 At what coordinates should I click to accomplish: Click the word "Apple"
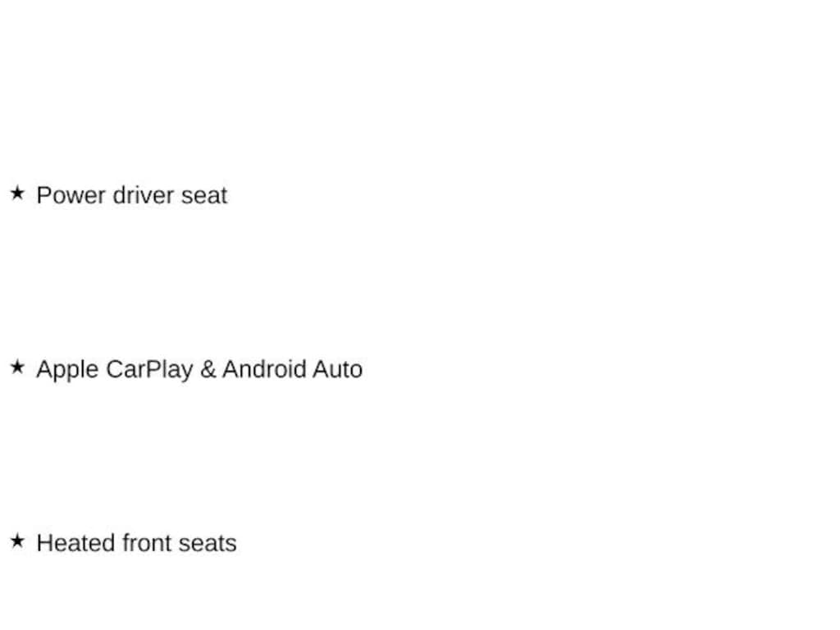(x=67, y=369)
